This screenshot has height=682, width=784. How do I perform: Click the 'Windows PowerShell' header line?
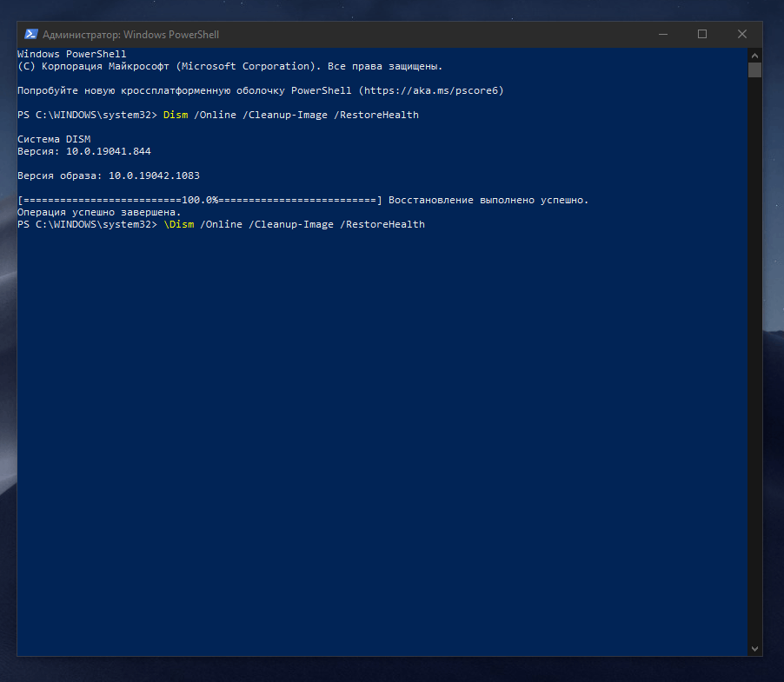click(72, 54)
